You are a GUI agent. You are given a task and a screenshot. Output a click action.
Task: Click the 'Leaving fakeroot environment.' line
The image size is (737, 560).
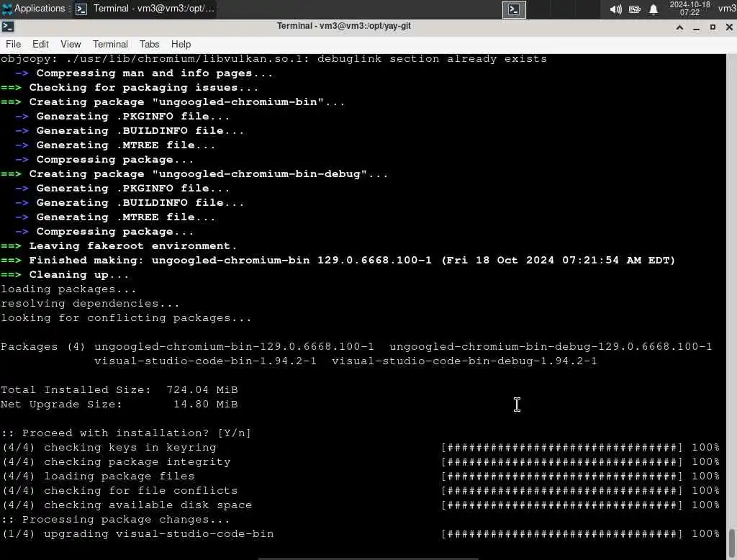coord(119,246)
